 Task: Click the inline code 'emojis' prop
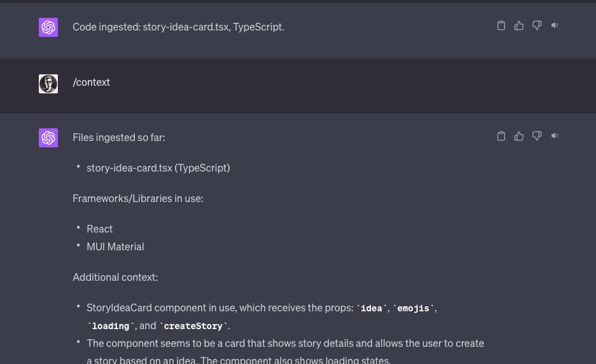click(x=413, y=308)
